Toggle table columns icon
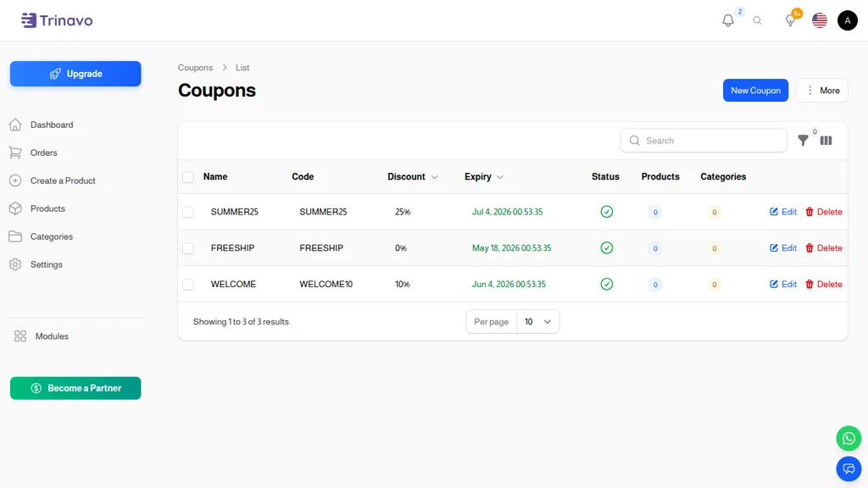The width and height of the screenshot is (868, 488). [x=826, y=141]
